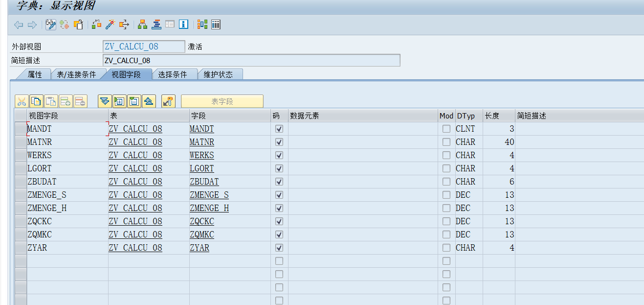Uncheck the key checkbox for MANDT
This screenshot has height=305, width=644.
(279, 128)
